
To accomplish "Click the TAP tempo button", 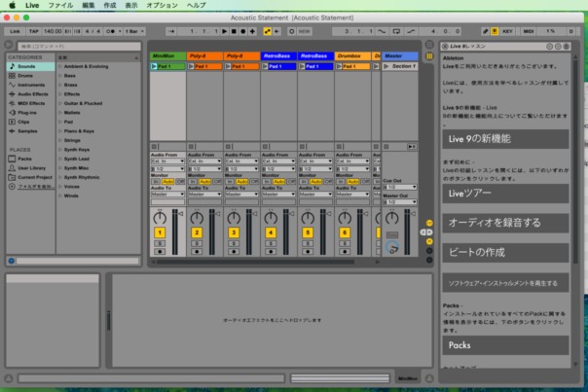I will tap(34, 31).
